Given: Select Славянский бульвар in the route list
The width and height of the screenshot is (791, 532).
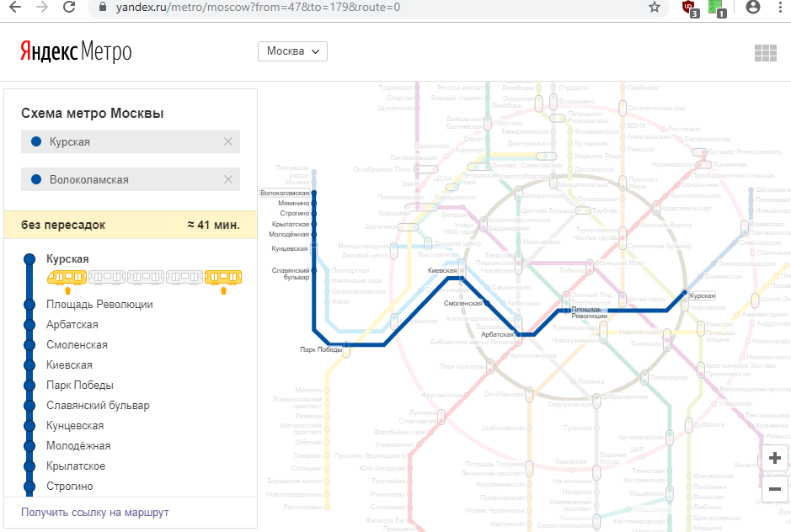Looking at the screenshot, I should [x=98, y=406].
